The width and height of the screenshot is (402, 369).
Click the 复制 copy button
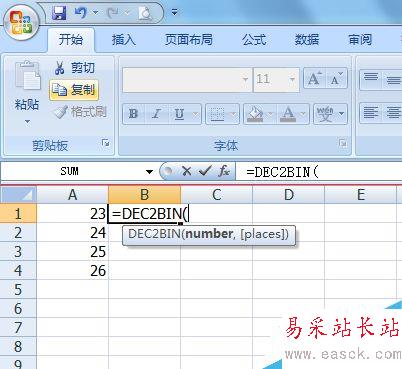point(74,90)
